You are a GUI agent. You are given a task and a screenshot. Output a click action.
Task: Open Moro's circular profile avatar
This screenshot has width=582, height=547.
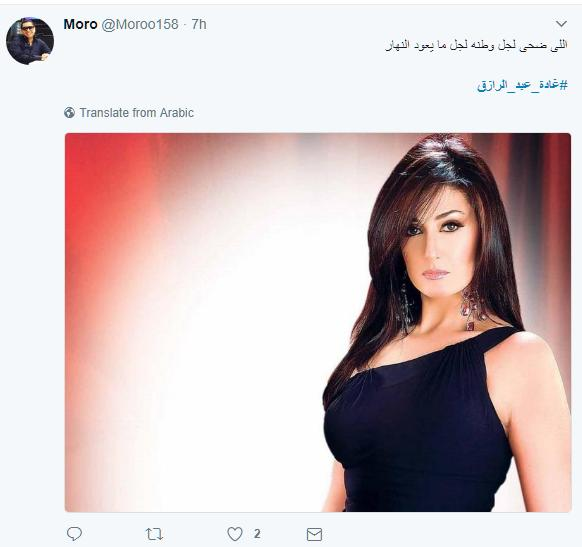30,41
